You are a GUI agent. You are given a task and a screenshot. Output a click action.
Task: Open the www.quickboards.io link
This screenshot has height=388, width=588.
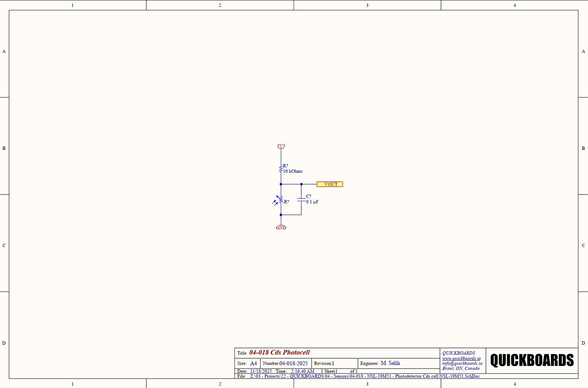click(x=461, y=359)
